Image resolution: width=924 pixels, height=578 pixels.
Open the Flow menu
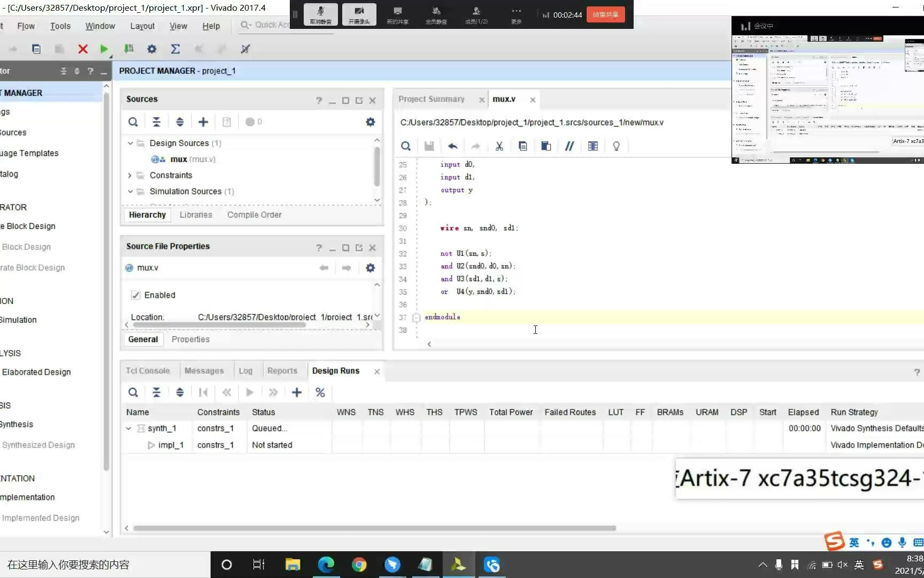click(26, 26)
